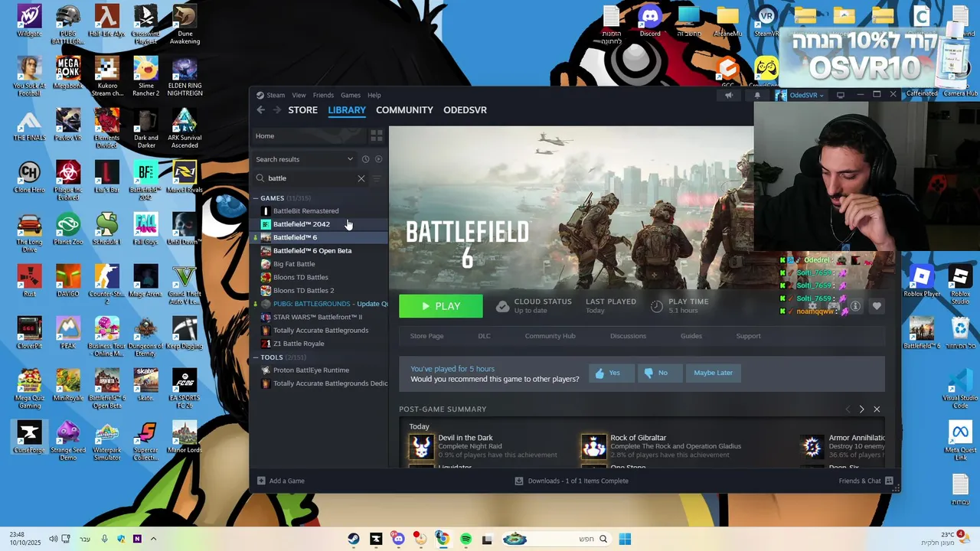980x551 pixels.
Task: Open Steam notifications bell
Action: [757, 96]
